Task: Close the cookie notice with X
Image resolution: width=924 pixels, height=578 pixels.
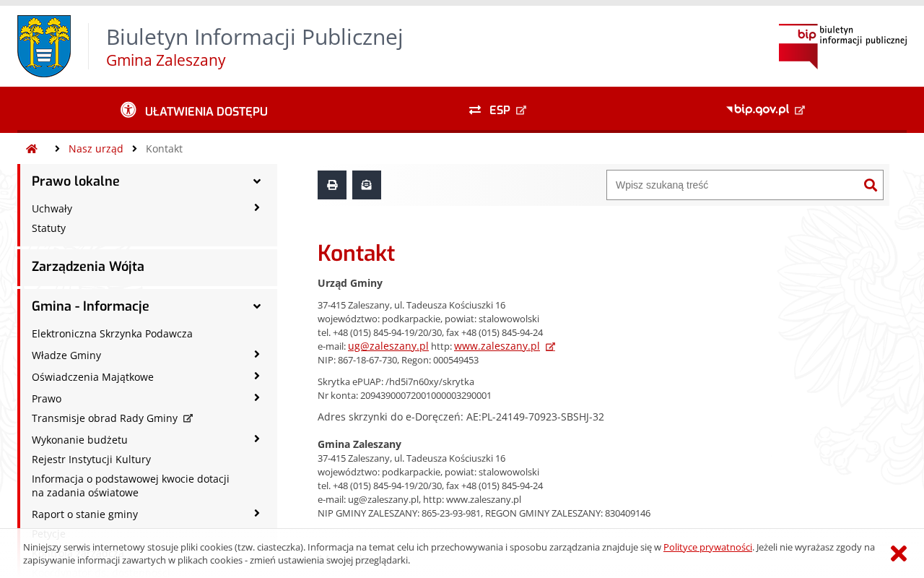Action: pos(899,553)
